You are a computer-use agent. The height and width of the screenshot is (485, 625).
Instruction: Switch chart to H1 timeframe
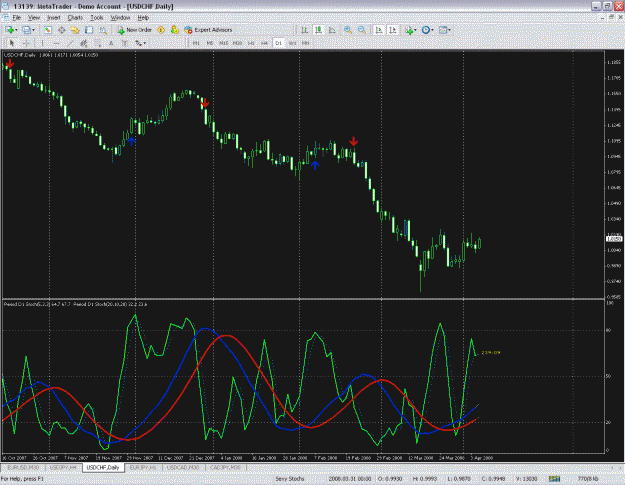tap(251, 43)
